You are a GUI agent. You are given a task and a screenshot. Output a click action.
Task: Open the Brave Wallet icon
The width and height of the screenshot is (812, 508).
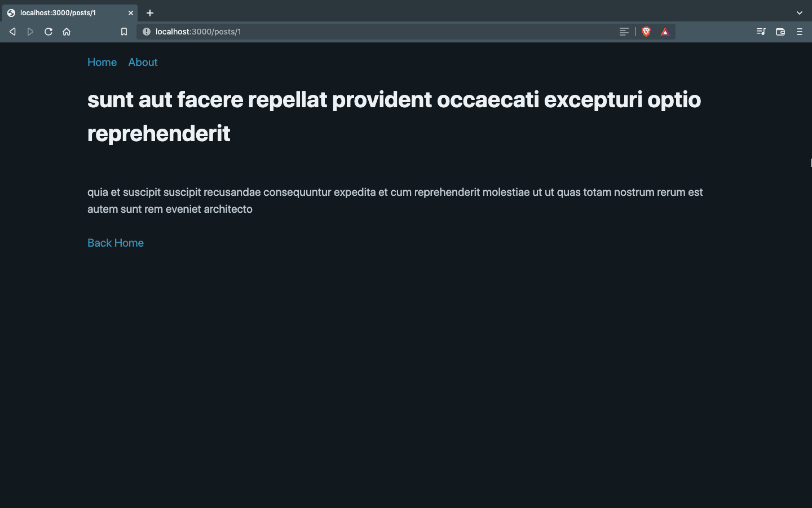coord(780,32)
